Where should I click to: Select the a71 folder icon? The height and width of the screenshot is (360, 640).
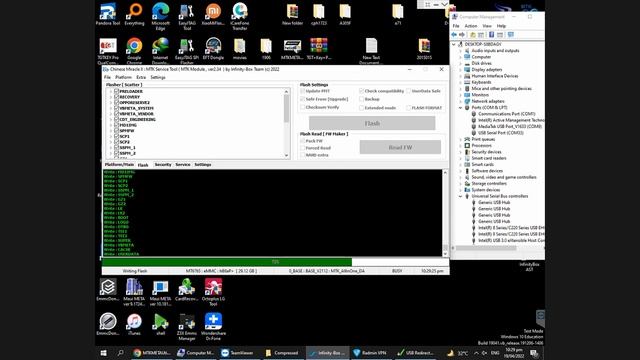point(398,15)
